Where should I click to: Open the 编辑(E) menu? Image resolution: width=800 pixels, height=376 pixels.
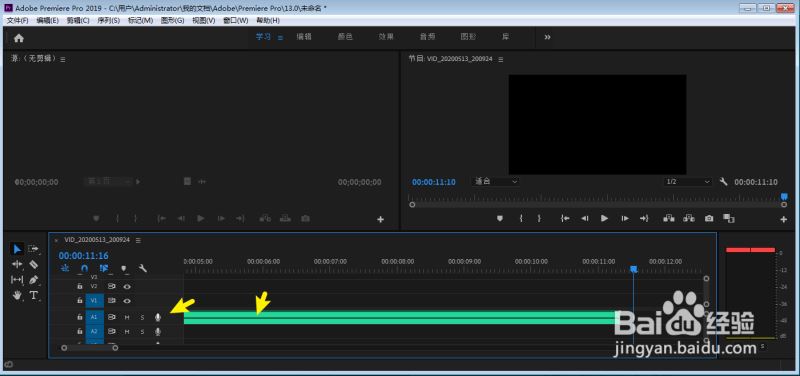[47, 20]
